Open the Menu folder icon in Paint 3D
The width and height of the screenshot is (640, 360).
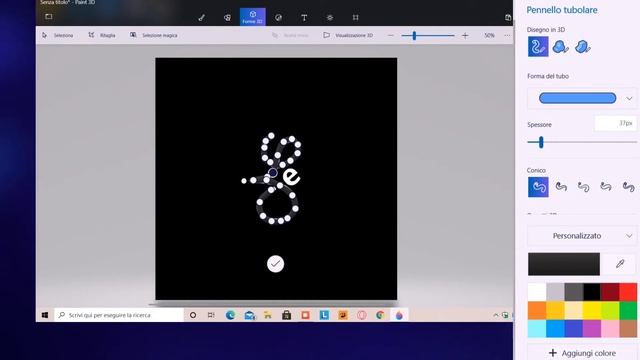click(x=49, y=17)
